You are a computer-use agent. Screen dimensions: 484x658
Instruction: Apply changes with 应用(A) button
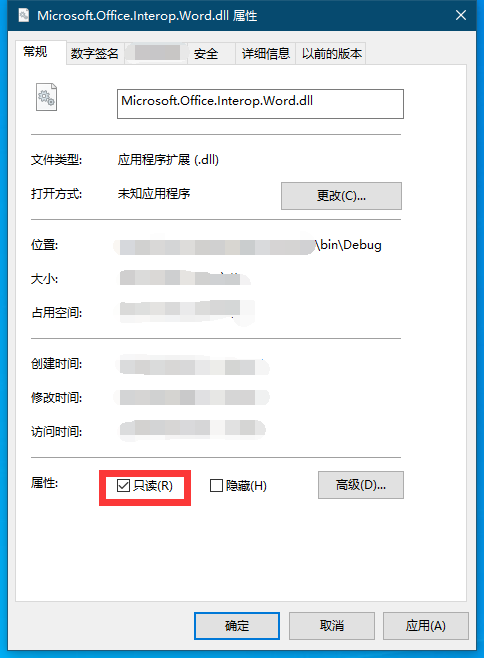click(x=426, y=626)
